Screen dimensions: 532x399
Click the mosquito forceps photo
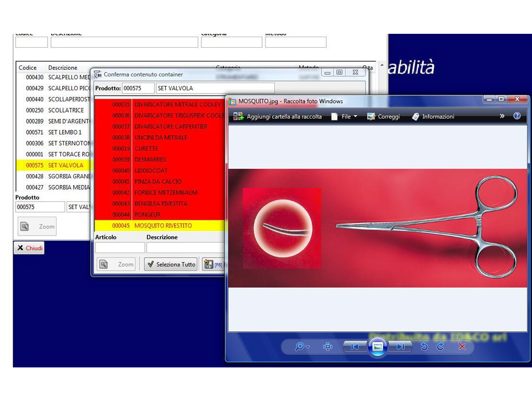[x=377, y=228]
